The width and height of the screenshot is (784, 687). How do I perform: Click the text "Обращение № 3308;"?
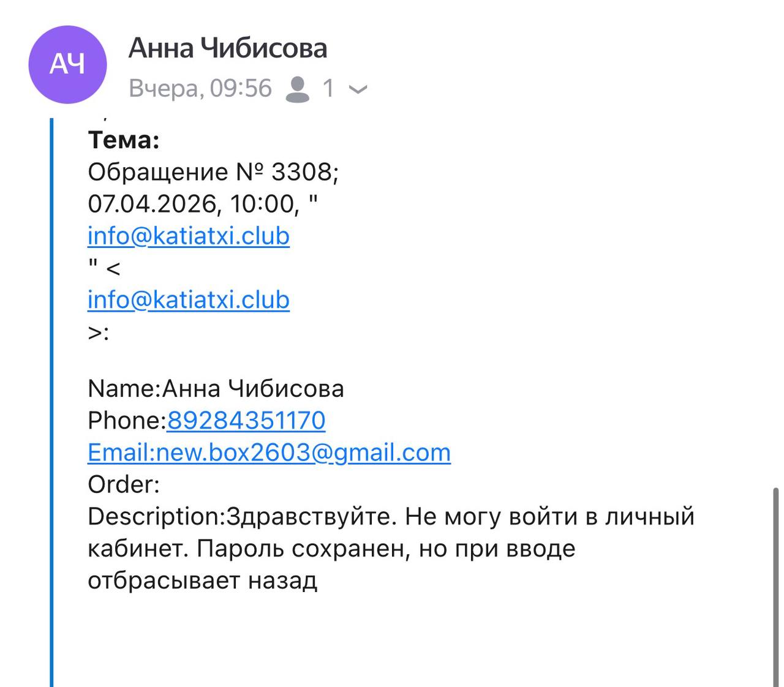tap(213, 172)
